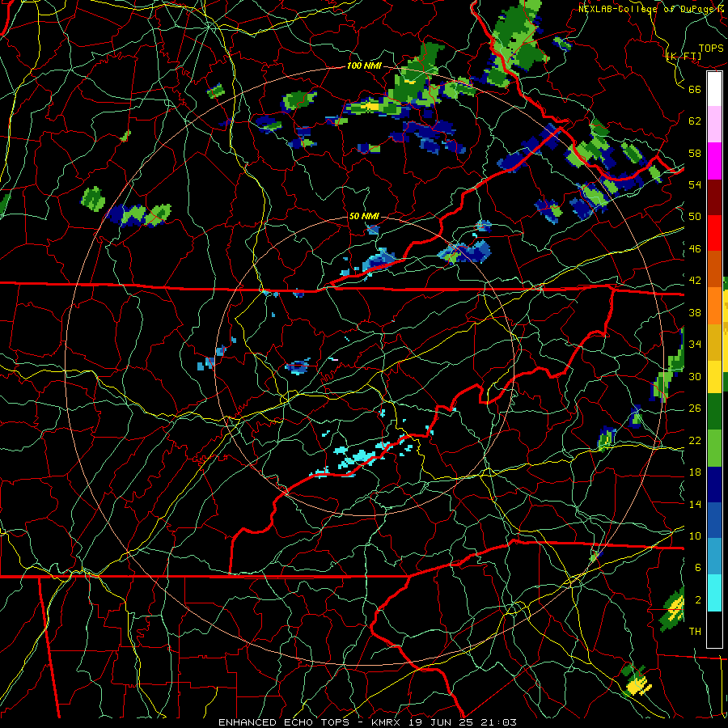Viewport: 728px width, 728px height.
Task: Click the legend value 10
Action: click(695, 535)
